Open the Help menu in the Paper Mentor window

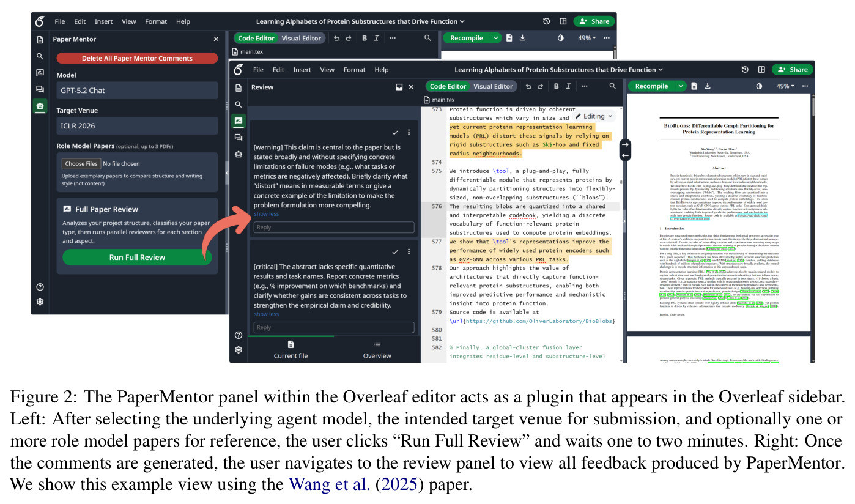pyautogui.click(x=183, y=21)
